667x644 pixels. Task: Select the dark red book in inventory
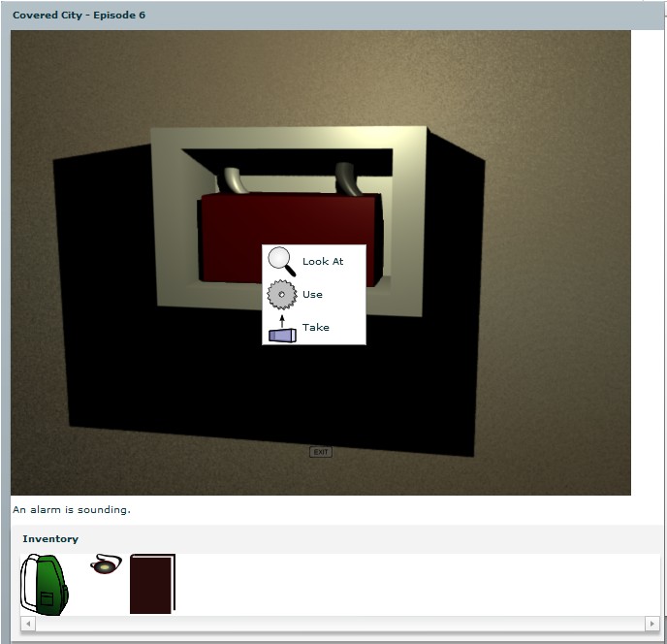(x=152, y=584)
